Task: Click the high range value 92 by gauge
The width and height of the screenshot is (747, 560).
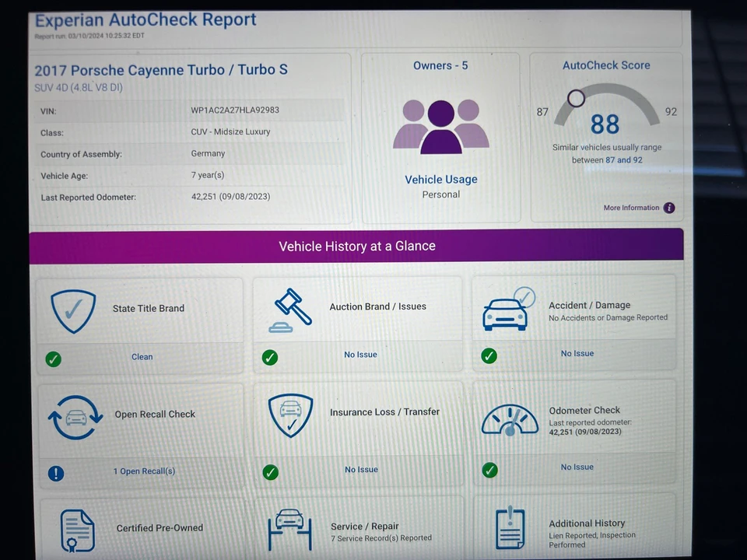Action: tap(671, 112)
